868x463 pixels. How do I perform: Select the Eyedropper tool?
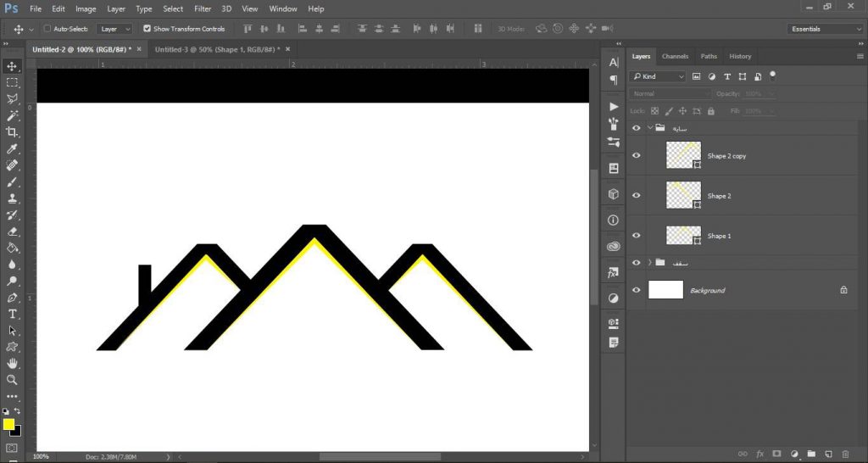click(x=12, y=149)
